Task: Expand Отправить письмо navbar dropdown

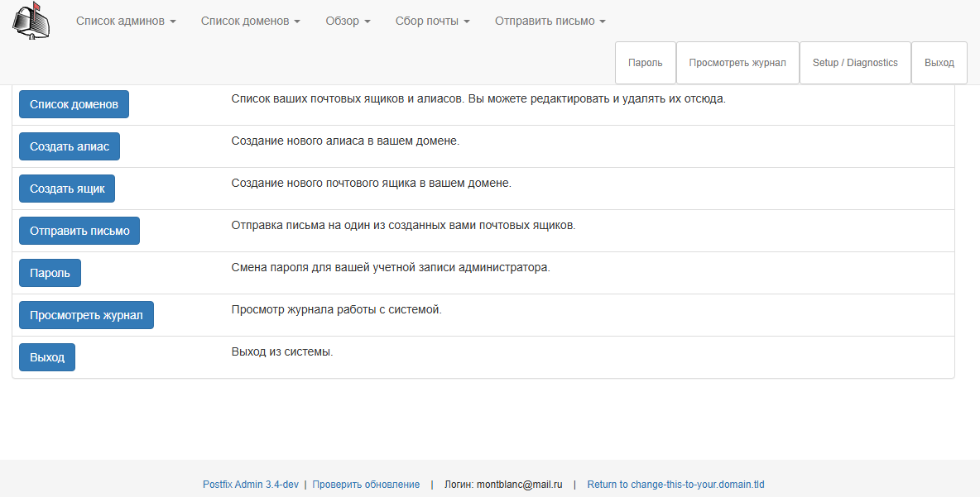Action: (550, 21)
